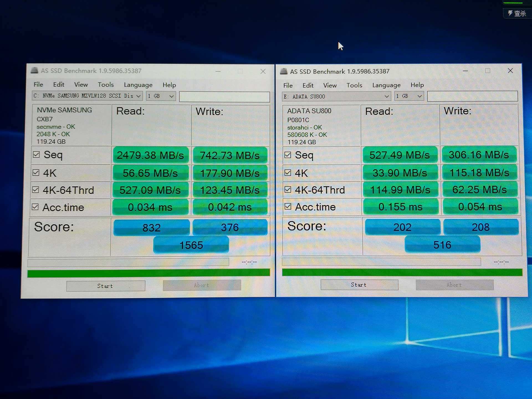Disable the 4K test on the left benchmark window

[36, 172]
